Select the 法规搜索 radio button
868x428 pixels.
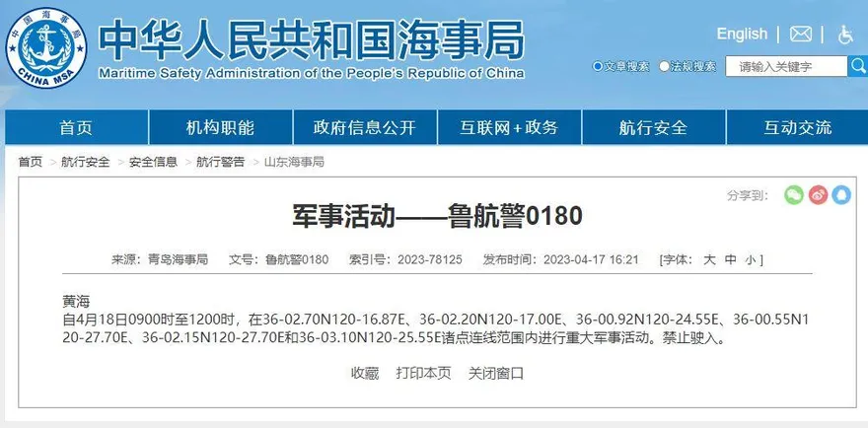[665, 67]
